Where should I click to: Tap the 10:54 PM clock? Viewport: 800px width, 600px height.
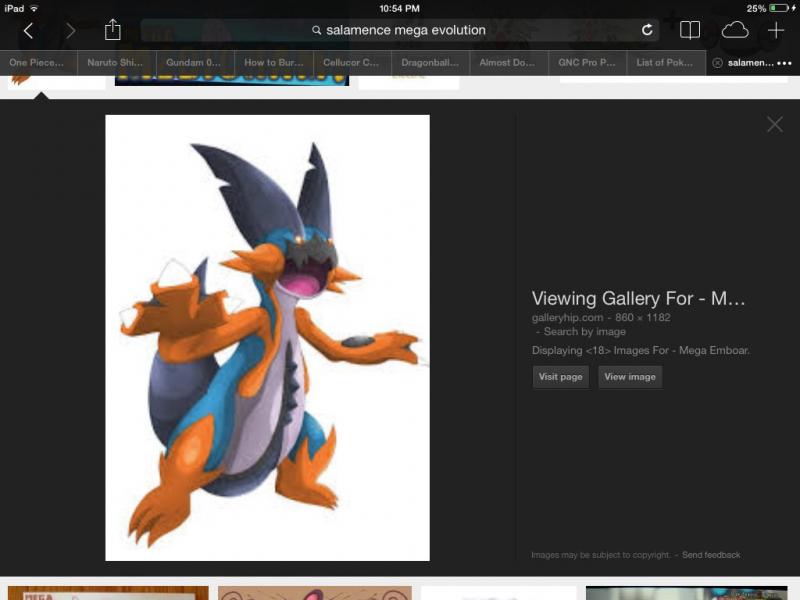tap(399, 8)
